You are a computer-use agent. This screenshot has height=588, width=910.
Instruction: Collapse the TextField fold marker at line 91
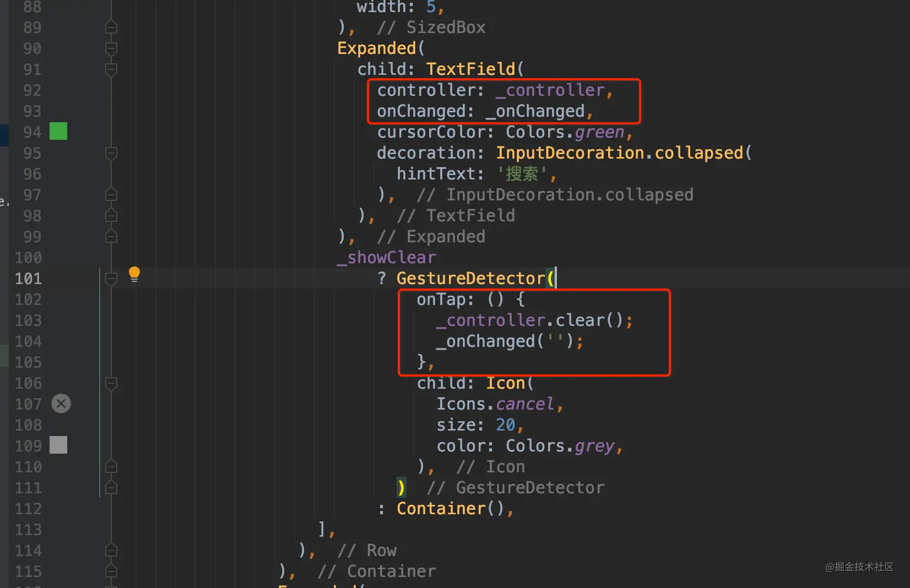click(x=111, y=69)
